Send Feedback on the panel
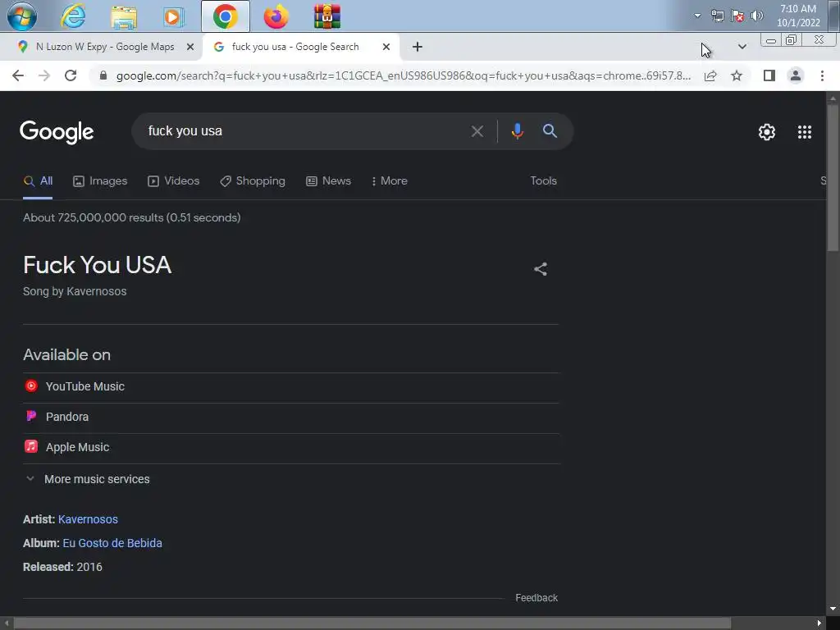The height and width of the screenshot is (630, 840). (x=536, y=598)
